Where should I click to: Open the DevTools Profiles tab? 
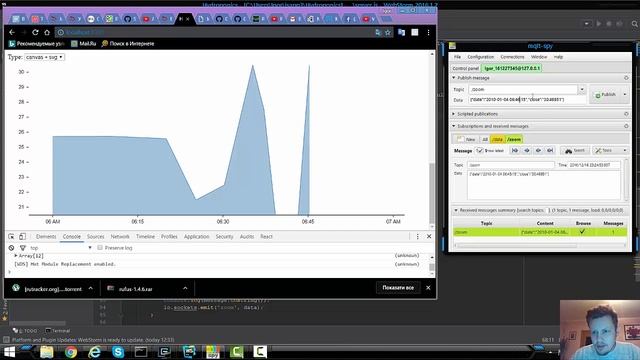(x=169, y=236)
